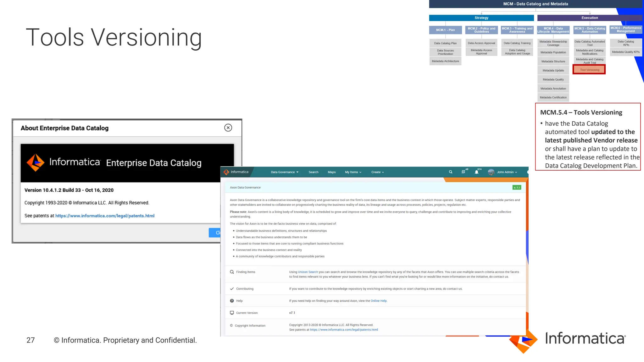Click the Help question mark icon
Viewport: 644px width, 362px height.
(232, 301)
